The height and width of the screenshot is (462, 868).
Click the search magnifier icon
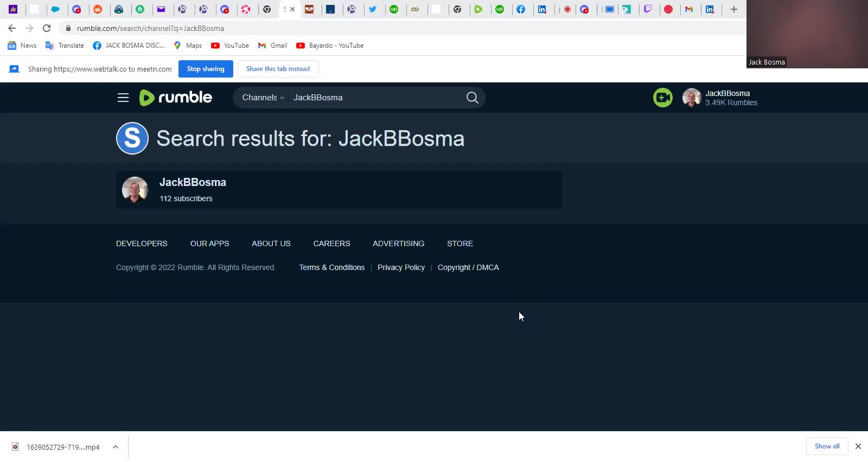point(472,98)
